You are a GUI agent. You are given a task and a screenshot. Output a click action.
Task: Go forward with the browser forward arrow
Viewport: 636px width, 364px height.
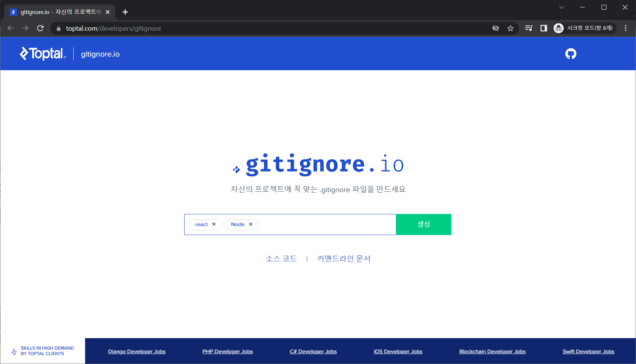pos(25,28)
